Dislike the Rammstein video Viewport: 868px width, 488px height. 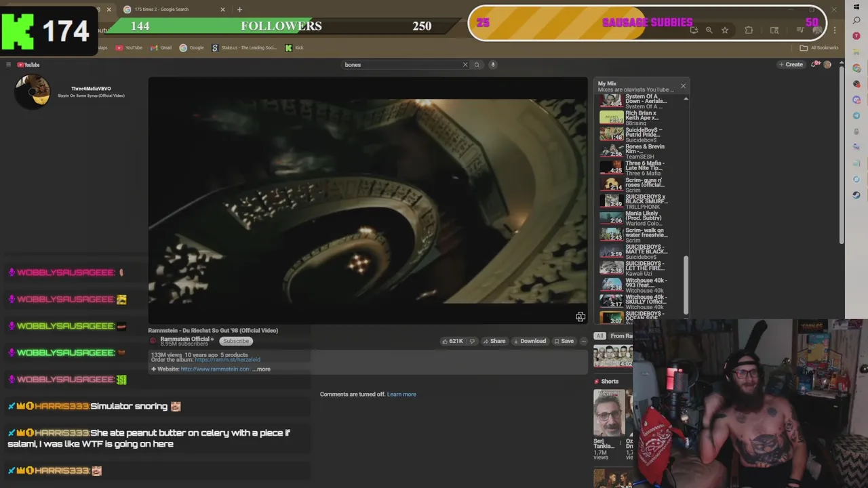(x=473, y=341)
